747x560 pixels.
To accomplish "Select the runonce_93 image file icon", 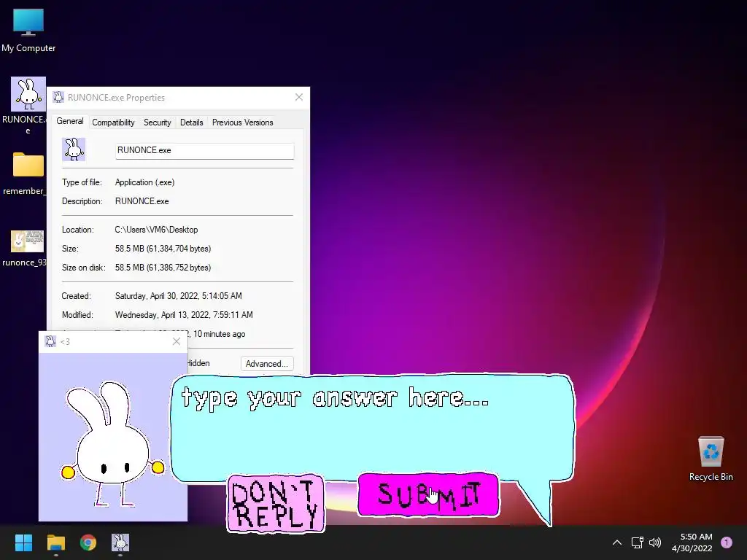I will pyautogui.click(x=27, y=248).
